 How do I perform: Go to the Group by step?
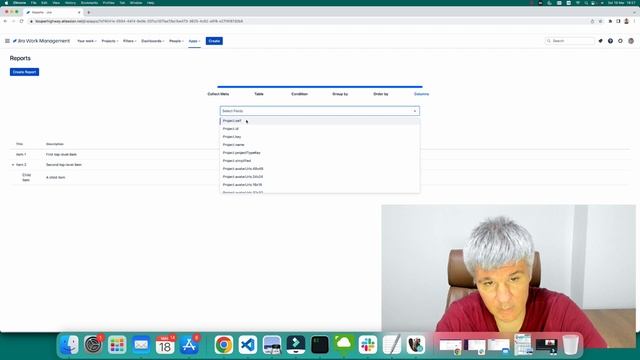pos(340,94)
